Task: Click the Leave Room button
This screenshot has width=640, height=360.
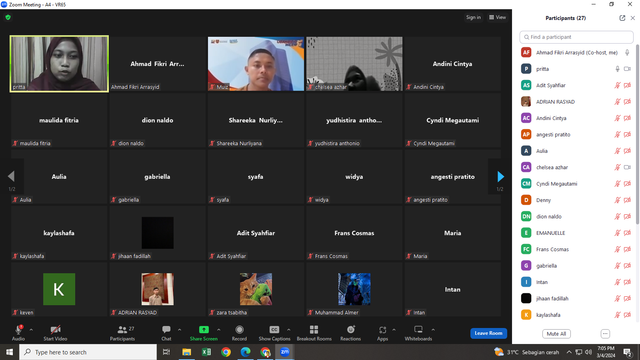Action: click(489, 333)
